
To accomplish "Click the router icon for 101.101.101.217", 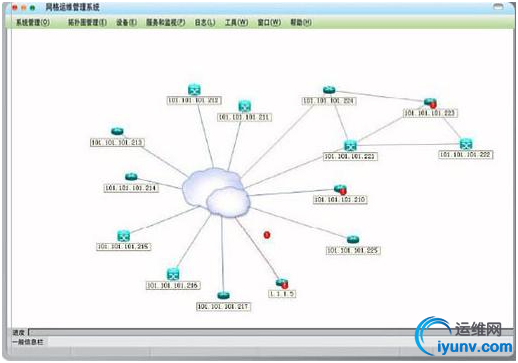I will (223, 295).
